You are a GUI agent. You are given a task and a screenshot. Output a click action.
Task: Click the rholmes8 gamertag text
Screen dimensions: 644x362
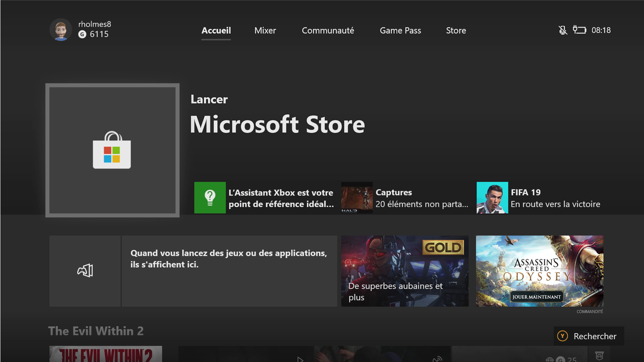95,24
